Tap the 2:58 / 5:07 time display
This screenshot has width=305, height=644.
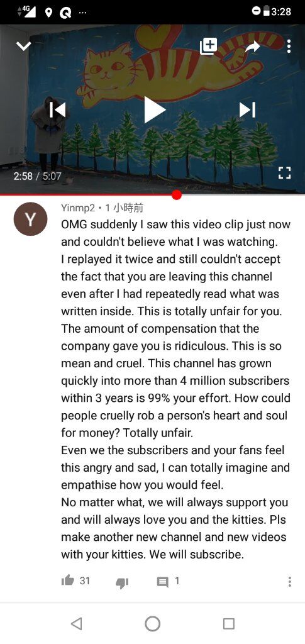coord(37,176)
